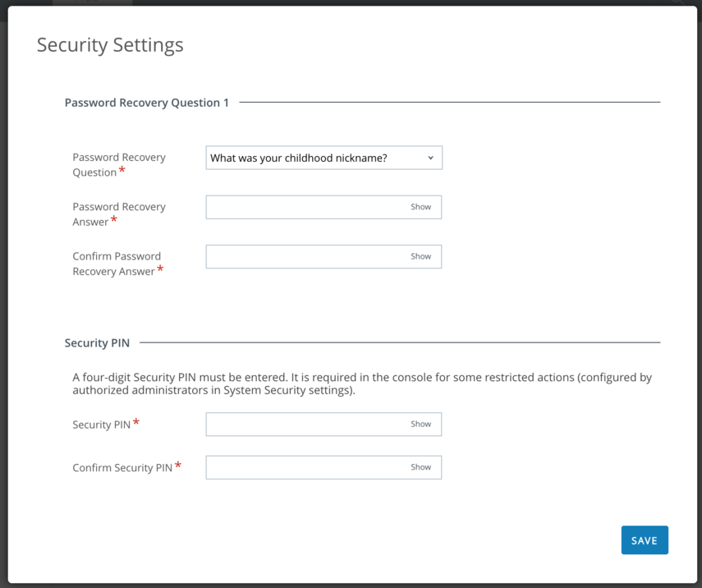Click the Security Settings dialog title
This screenshot has height=588, width=702.
point(110,45)
